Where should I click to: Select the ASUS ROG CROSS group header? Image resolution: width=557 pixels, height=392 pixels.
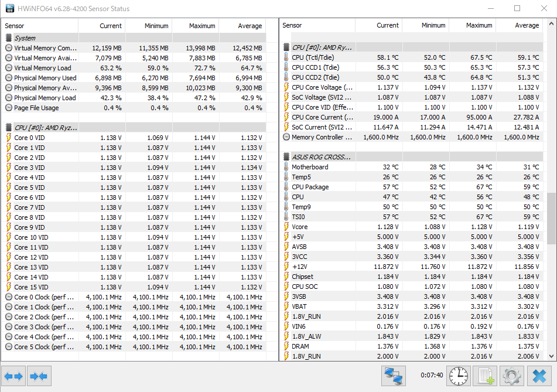click(x=413, y=156)
